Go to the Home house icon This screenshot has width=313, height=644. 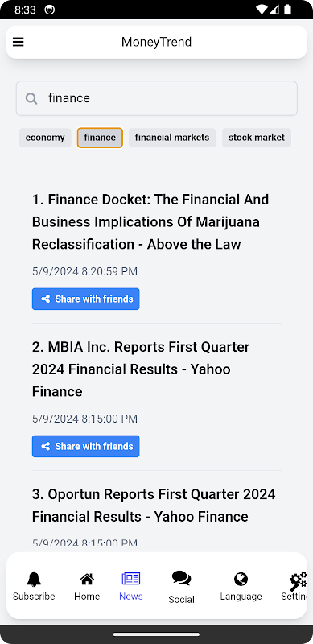[87, 579]
